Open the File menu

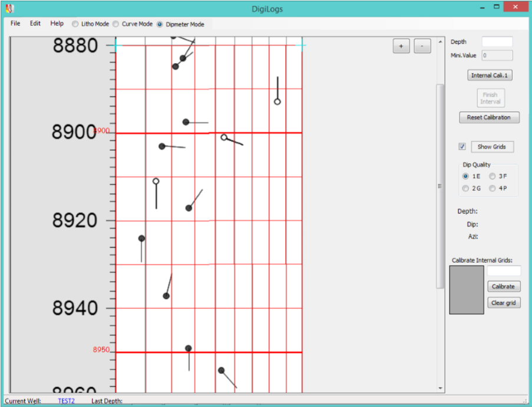tap(15, 24)
